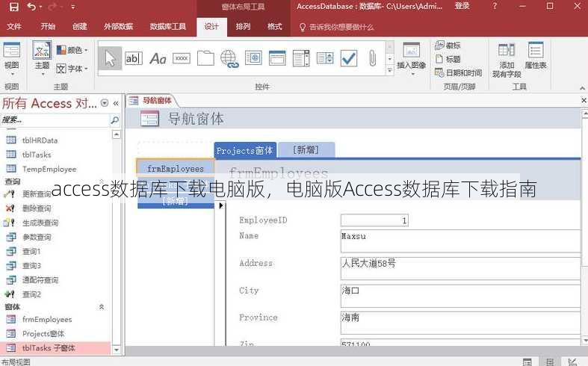The width and height of the screenshot is (588, 366).
Task: Select the 生成表查询 make-table query
Action: [40, 223]
